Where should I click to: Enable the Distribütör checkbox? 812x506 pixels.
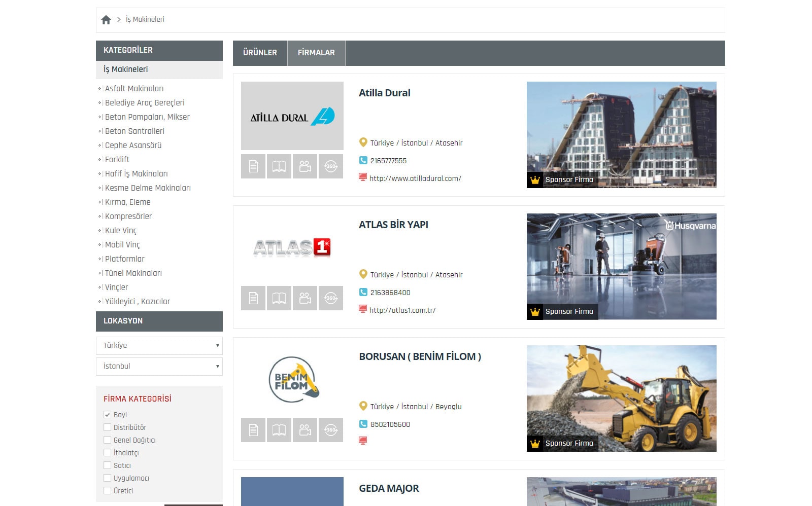pos(107,427)
